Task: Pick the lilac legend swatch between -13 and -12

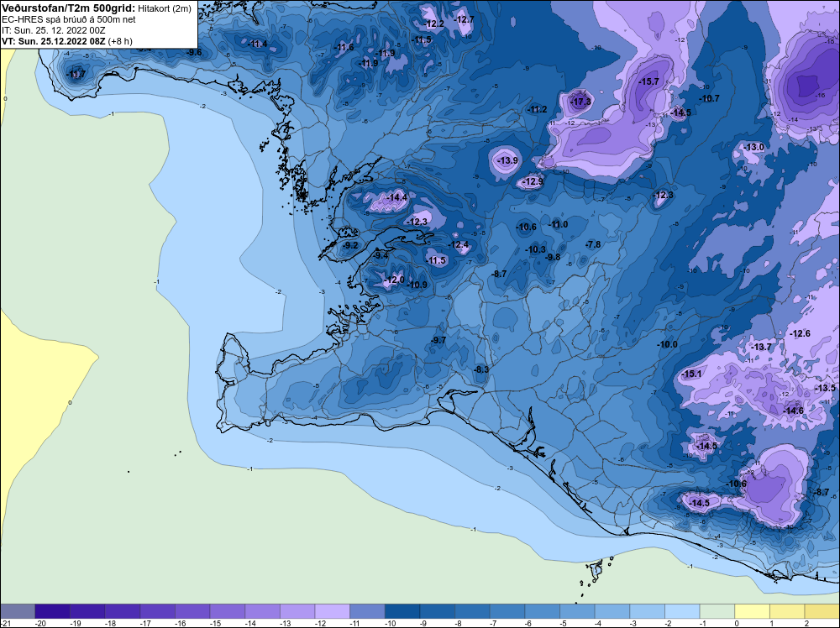Action: 297,611
